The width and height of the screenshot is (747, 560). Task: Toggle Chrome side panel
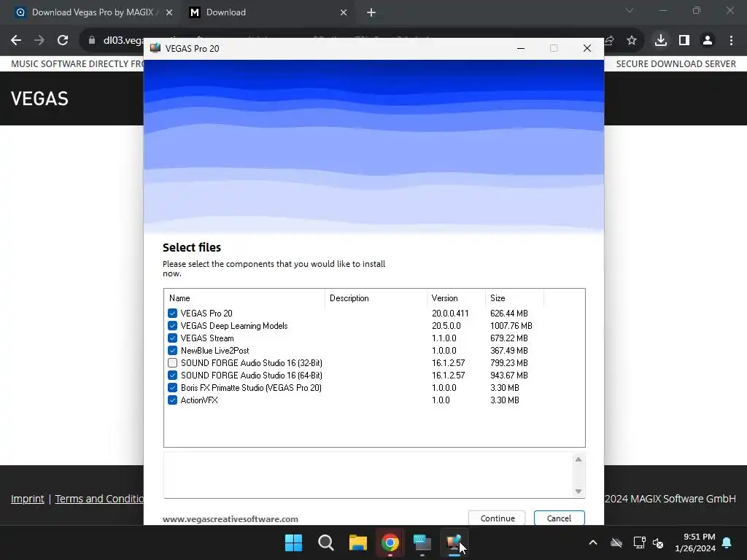[684, 41]
